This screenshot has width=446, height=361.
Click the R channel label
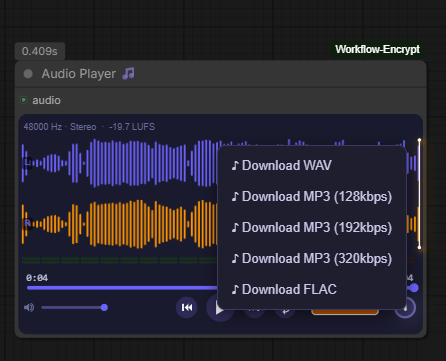point(27,223)
